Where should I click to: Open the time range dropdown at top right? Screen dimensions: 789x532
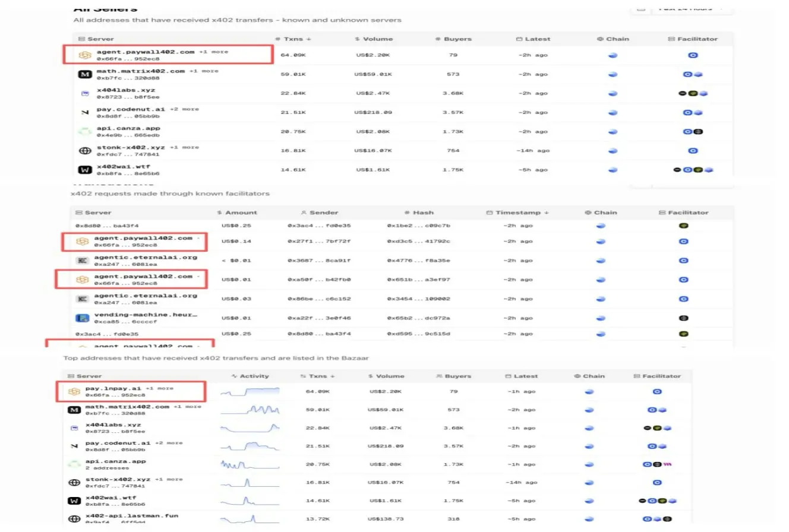tap(692, 8)
